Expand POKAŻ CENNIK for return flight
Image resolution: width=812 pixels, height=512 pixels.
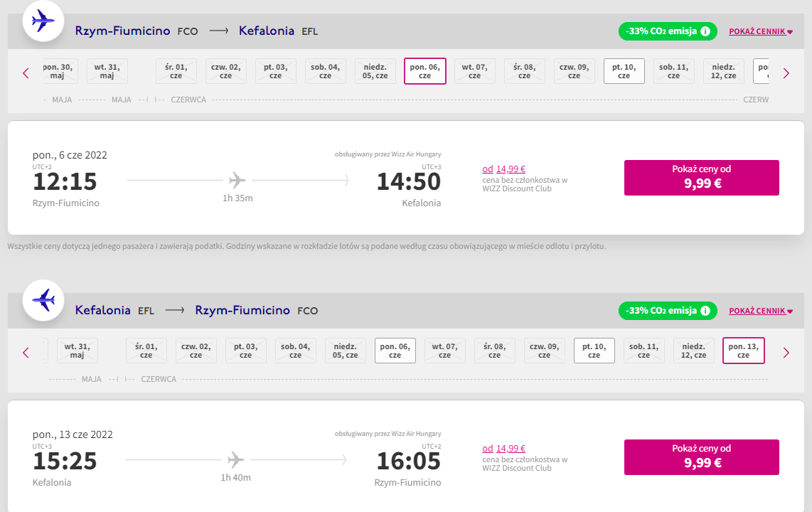point(761,311)
